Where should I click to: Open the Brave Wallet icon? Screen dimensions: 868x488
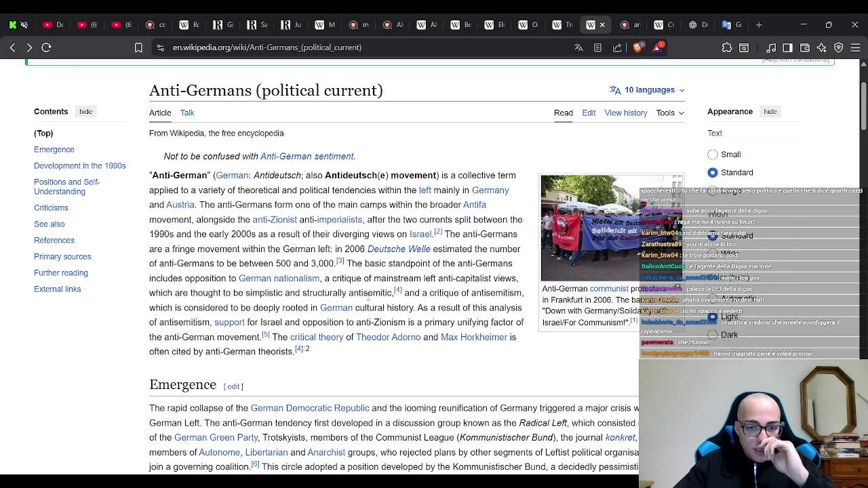805,47
